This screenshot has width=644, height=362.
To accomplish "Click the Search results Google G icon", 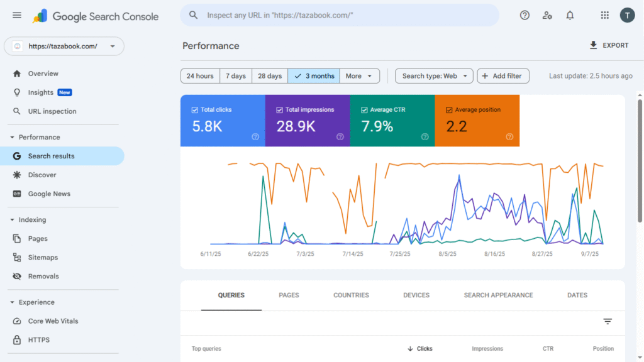I will (17, 156).
